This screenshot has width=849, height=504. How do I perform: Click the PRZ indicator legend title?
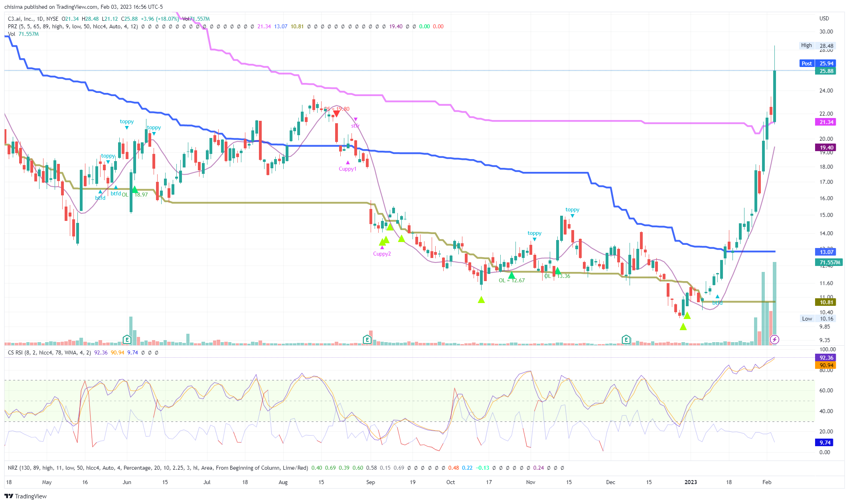12,26
